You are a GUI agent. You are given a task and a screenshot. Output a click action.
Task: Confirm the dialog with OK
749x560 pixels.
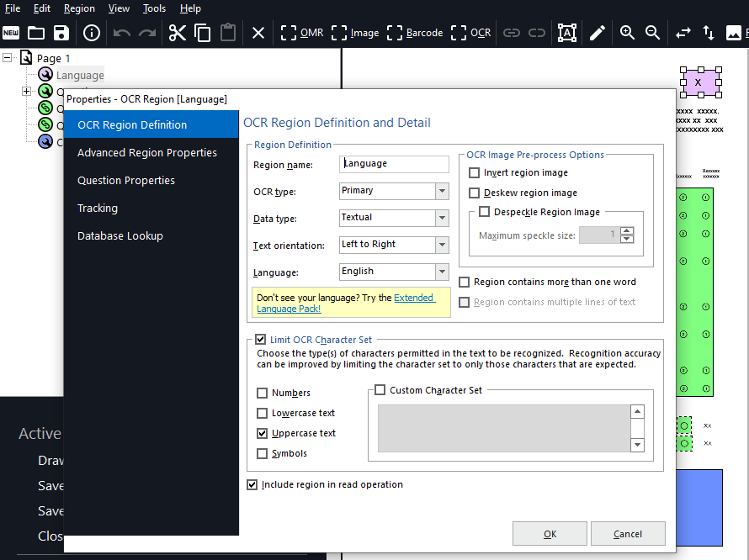pos(550,534)
